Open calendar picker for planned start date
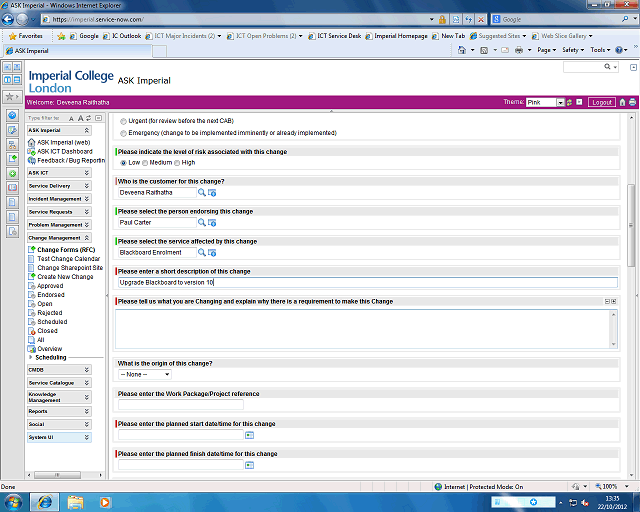The image size is (640, 512). (249, 435)
